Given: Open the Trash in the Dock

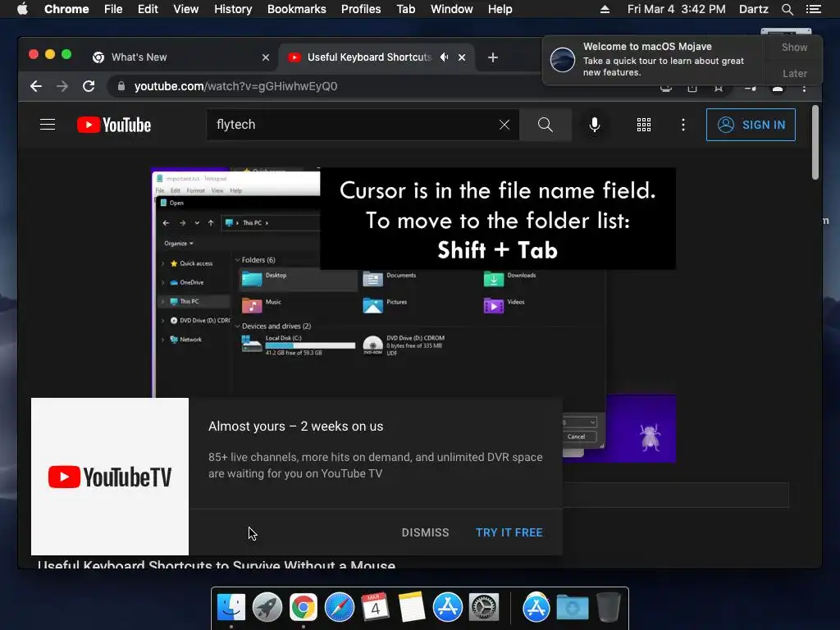Looking at the screenshot, I should pyautogui.click(x=608, y=608).
